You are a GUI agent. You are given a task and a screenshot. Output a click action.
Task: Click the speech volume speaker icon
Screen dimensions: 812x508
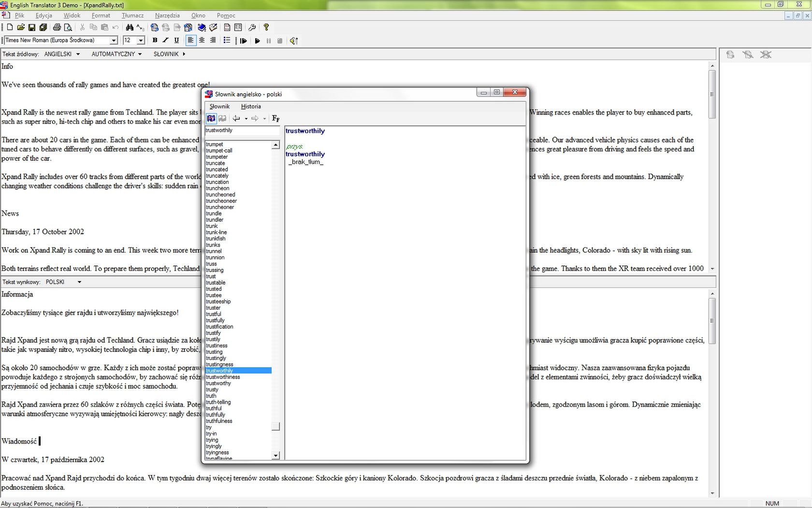point(294,41)
